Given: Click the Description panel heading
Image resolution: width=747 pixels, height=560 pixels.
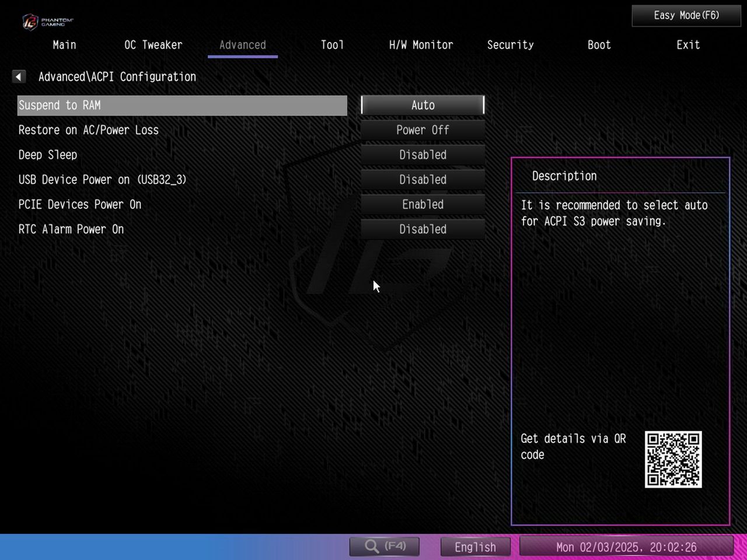Looking at the screenshot, I should (564, 176).
